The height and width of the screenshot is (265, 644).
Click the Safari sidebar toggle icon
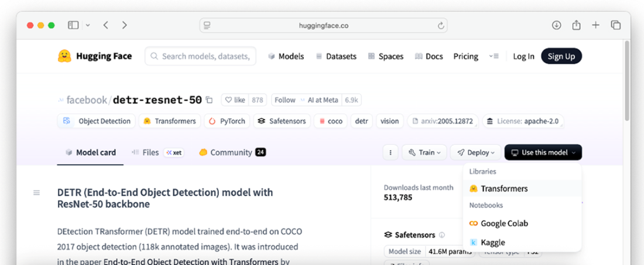coord(73,25)
